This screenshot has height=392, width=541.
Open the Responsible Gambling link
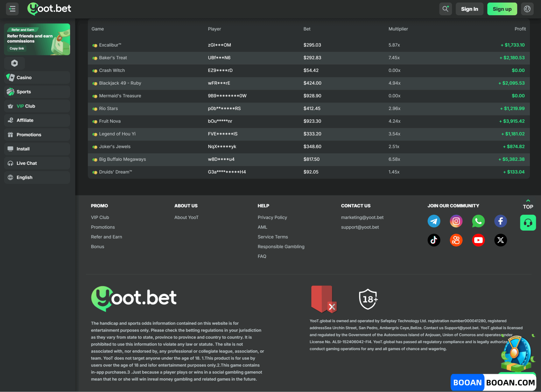coord(281,247)
